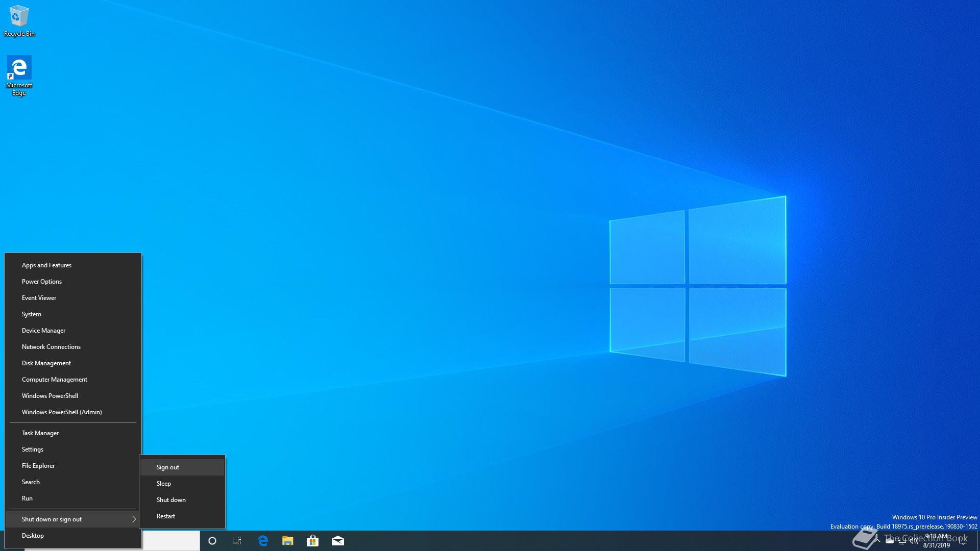Open Microsoft Store taskbar icon
The width and height of the screenshot is (980, 551).
pos(312,541)
